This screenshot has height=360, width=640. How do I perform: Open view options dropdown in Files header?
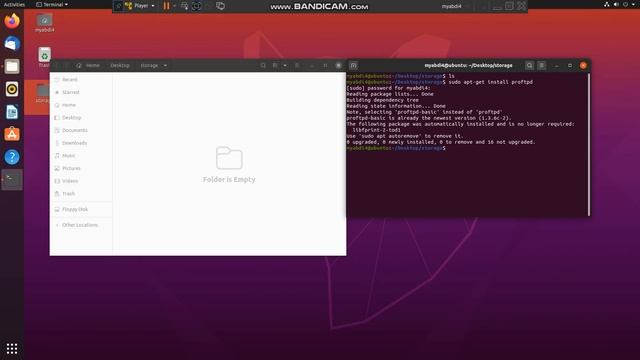tap(285, 65)
